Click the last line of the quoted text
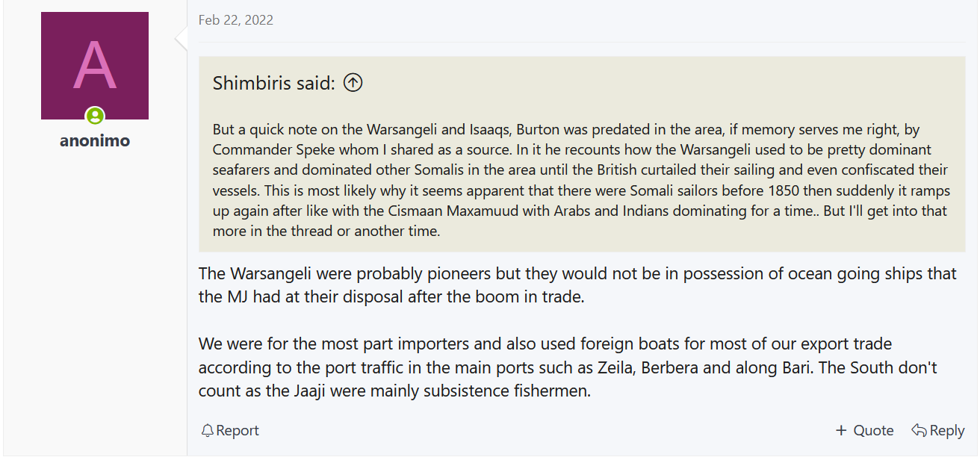980x463 pixels. pos(326,232)
